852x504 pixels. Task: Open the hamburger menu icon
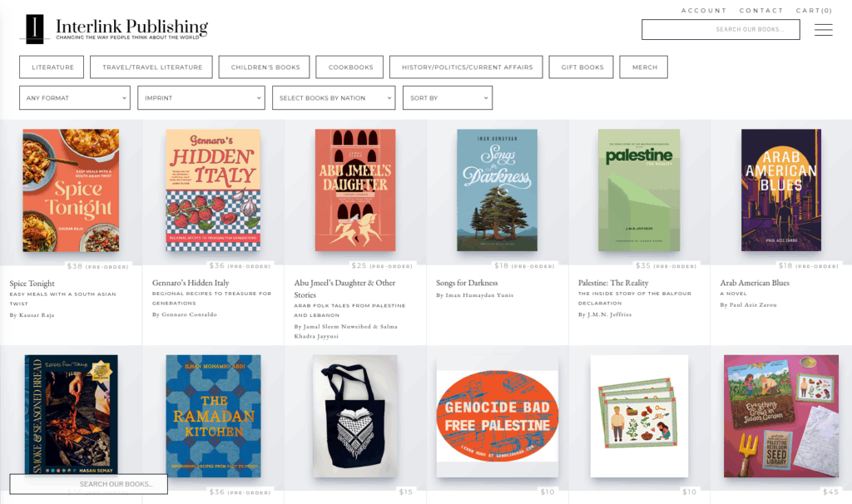823,30
